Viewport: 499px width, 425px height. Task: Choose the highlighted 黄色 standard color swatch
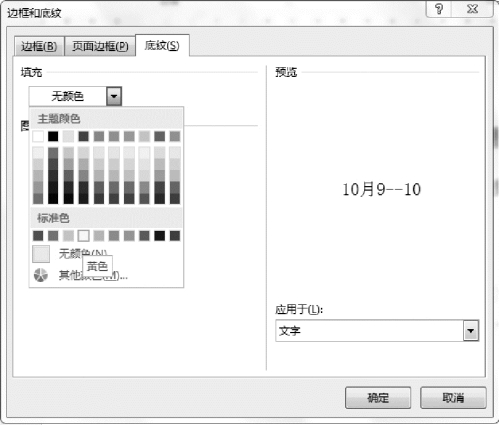pyautogui.click(x=83, y=236)
